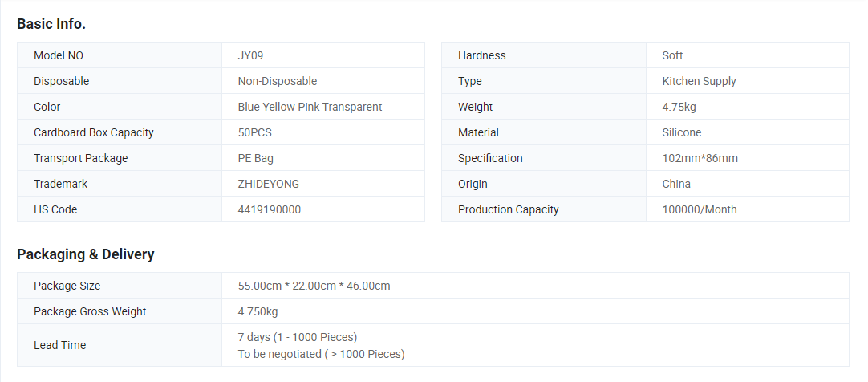Click the Blue Yellow Pink Transparent color value

point(310,107)
